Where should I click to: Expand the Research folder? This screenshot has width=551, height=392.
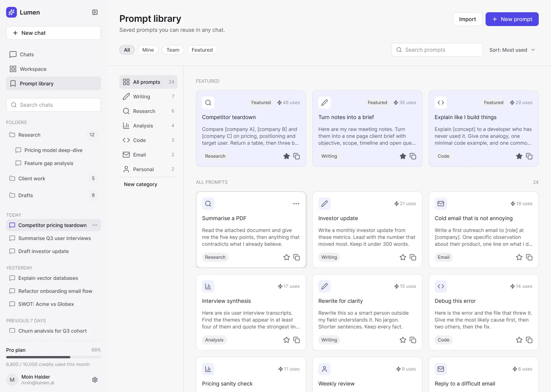[x=54, y=135]
